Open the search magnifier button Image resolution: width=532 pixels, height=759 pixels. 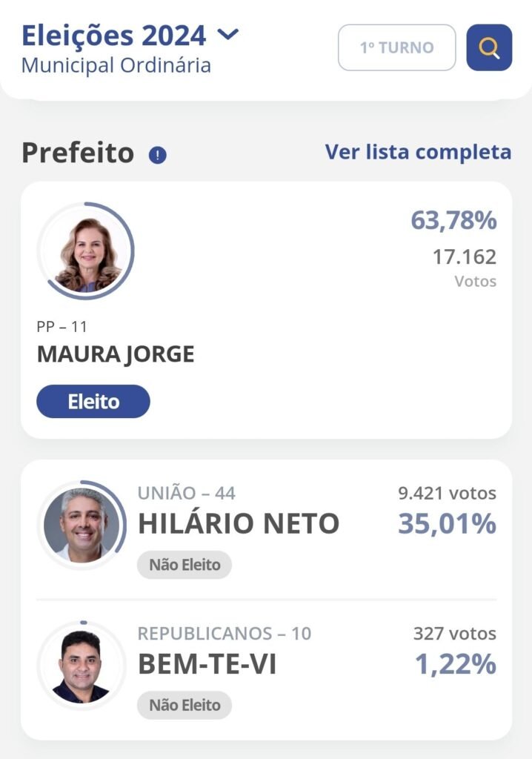tap(489, 47)
